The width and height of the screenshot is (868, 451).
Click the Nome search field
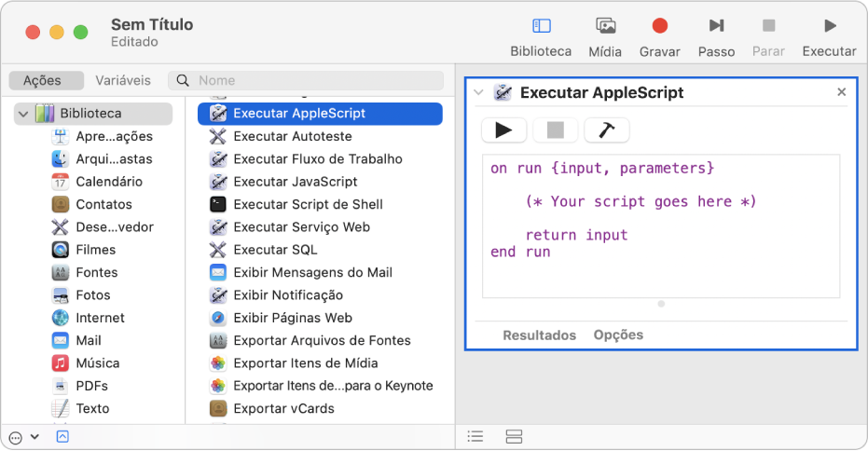click(x=306, y=80)
